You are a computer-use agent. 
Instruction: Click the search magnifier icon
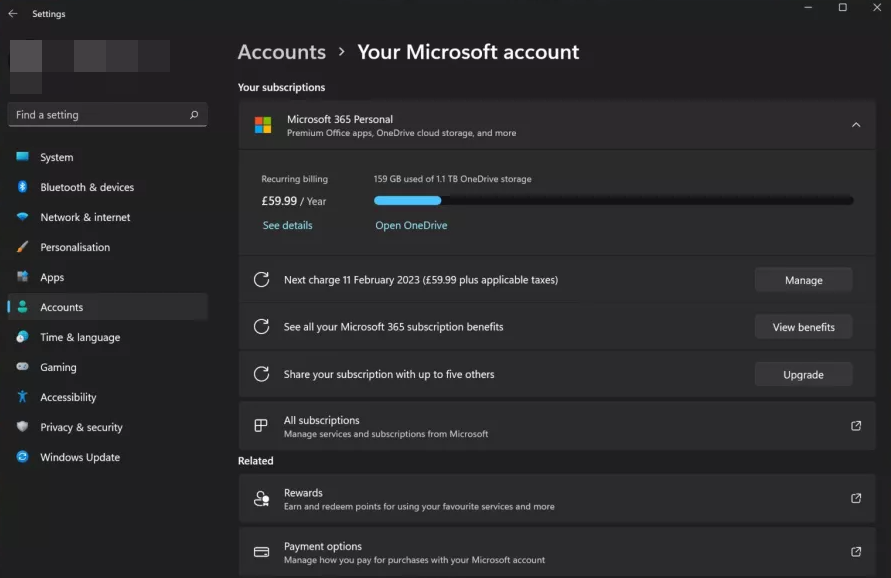194,115
